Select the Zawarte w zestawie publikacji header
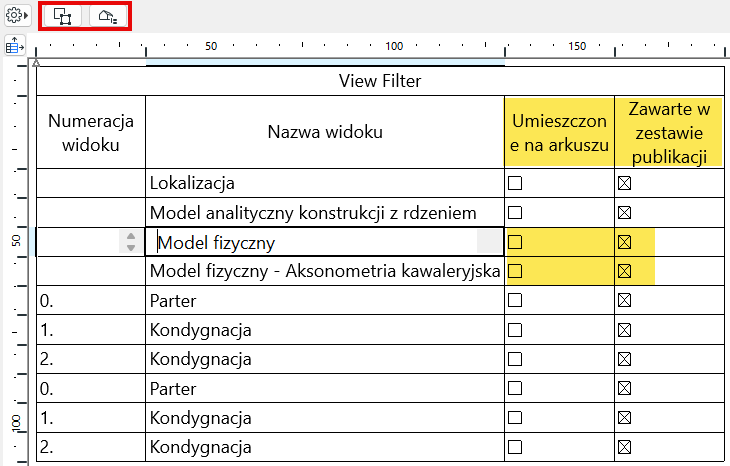 [669, 132]
